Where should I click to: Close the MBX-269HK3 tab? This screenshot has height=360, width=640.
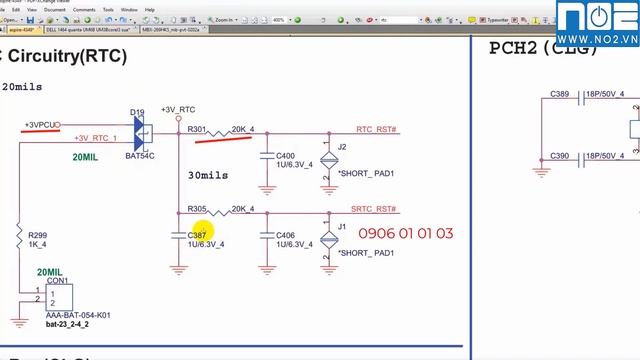204,29
